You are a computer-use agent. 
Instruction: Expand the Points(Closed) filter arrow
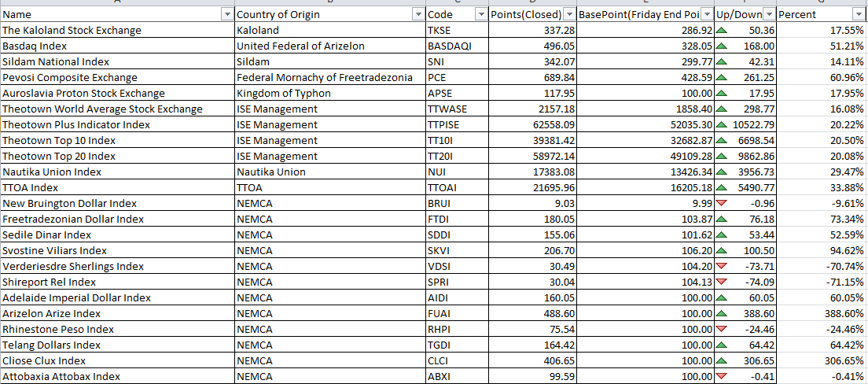click(569, 15)
